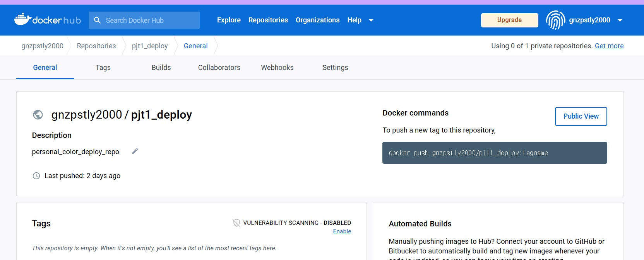Image resolution: width=644 pixels, height=260 pixels.
Task: Focus the Search Docker Hub field
Action: [x=144, y=20]
